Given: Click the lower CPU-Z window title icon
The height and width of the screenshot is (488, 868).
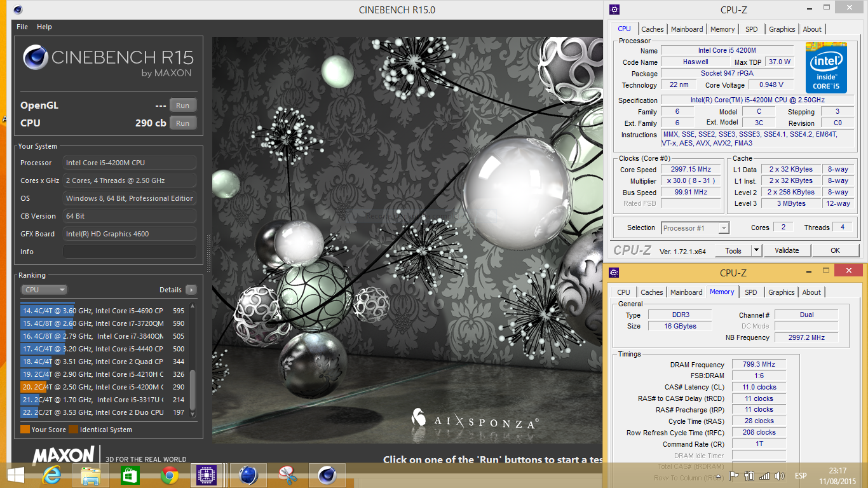Looking at the screenshot, I should [614, 273].
